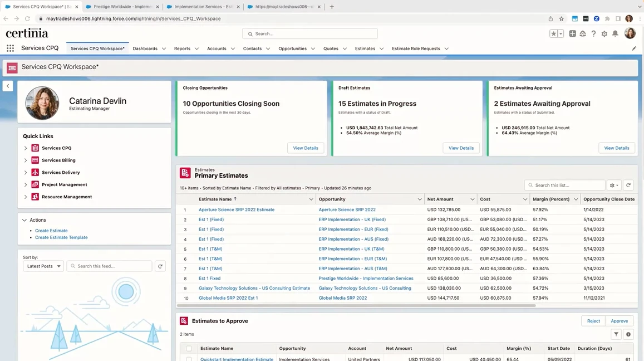Open the filter funnel on Estimates to Approve
644x361 pixels.
tap(616, 334)
